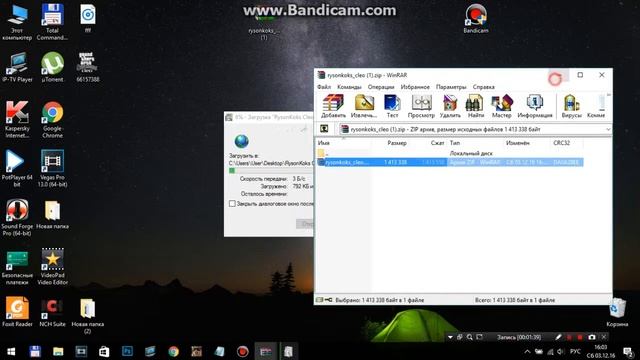The image size is (640, 360).
Task: Select the Sound Forge Pro desktop icon
Action: click(x=17, y=217)
